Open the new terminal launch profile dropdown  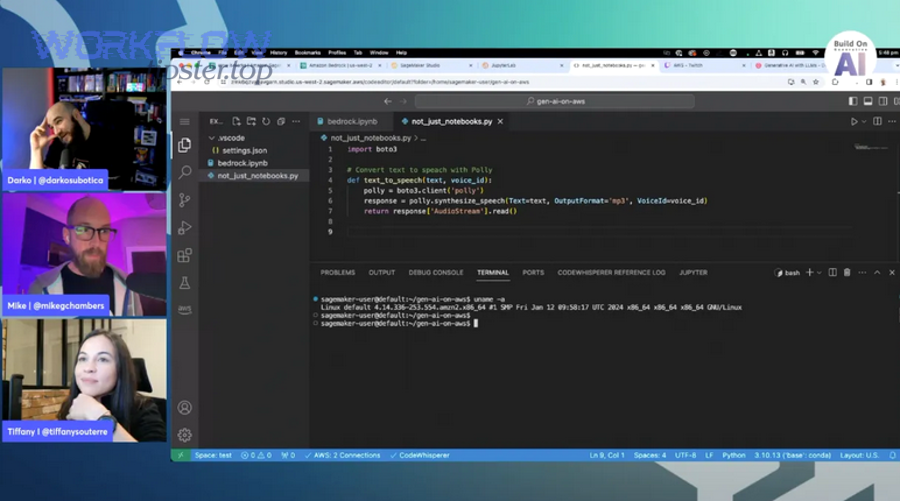point(820,272)
